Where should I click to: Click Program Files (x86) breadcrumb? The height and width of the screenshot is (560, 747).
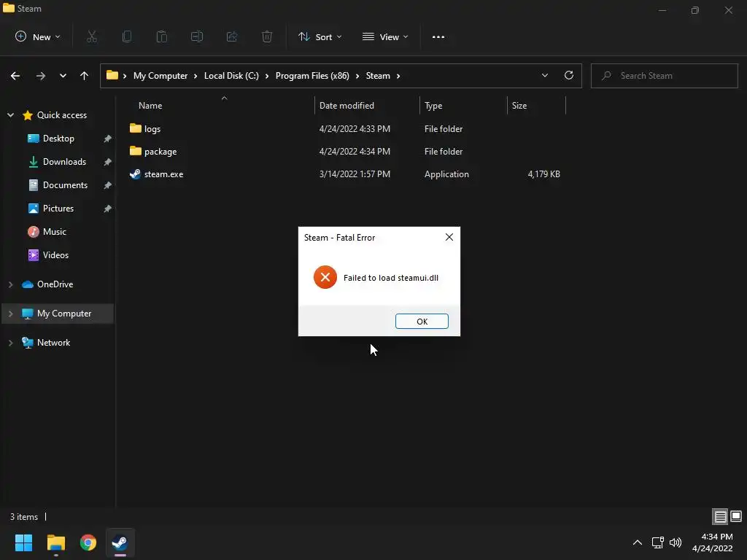312,76
